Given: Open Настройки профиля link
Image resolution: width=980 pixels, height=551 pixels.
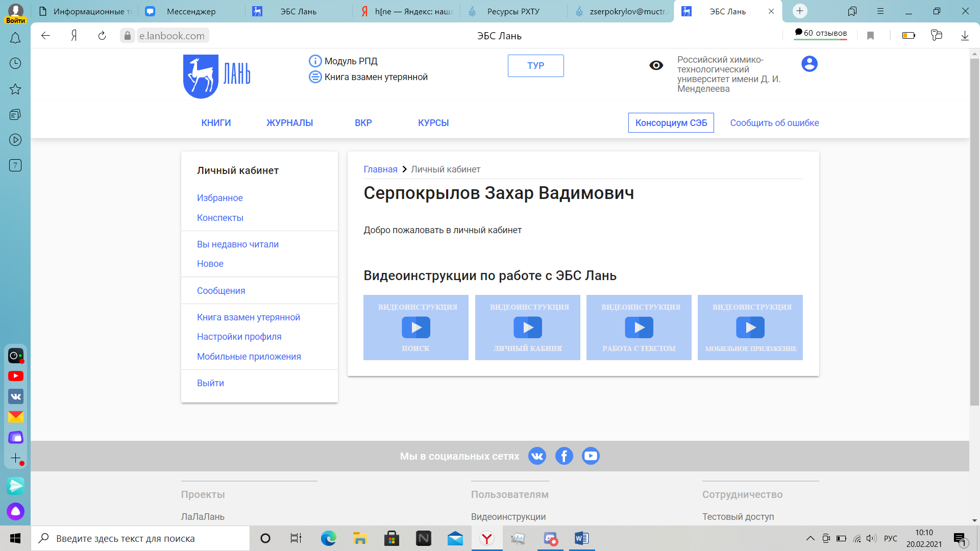Looking at the screenshot, I should [x=239, y=337].
